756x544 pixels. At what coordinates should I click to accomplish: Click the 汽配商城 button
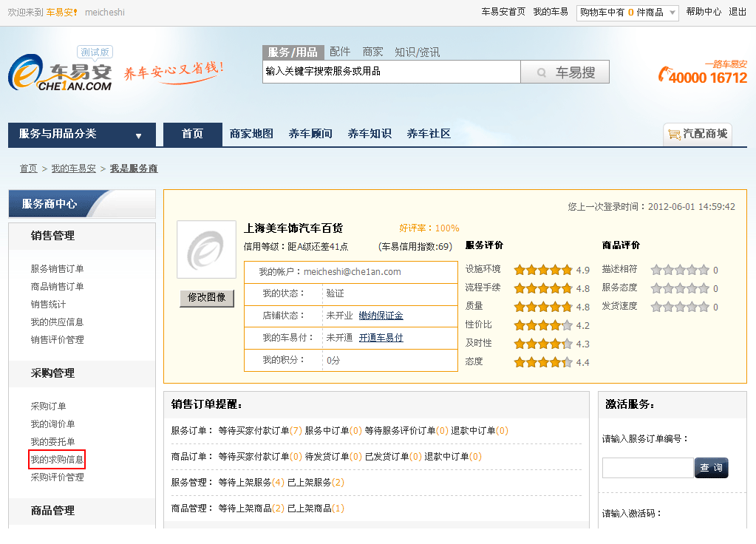[x=698, y=134]
